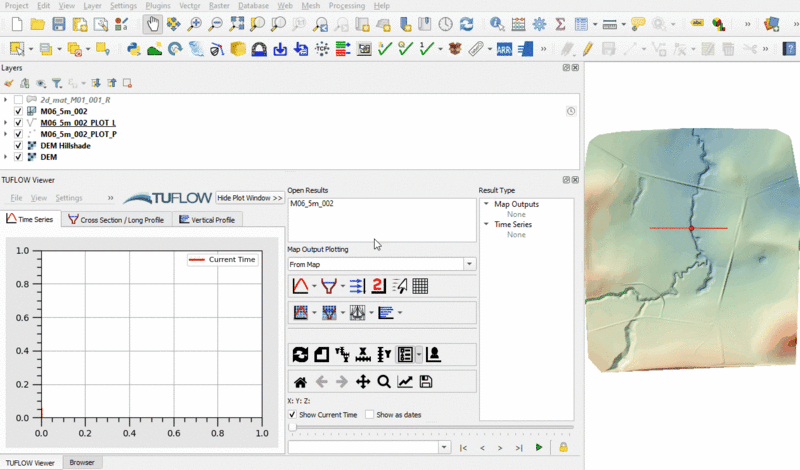The width and height of the screenshot is (800, 470).
Task: Enable the 2d_mat_M01_001_R layer checkbox
Action: (x=18, y=100)
